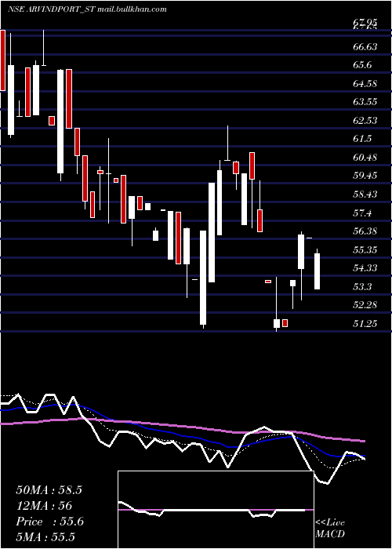Select the 5MA : 55.5 indicator text
Image resolution: width=392 pixels, height=549 pixels.
pyautogui.click(x=45, y=536)
